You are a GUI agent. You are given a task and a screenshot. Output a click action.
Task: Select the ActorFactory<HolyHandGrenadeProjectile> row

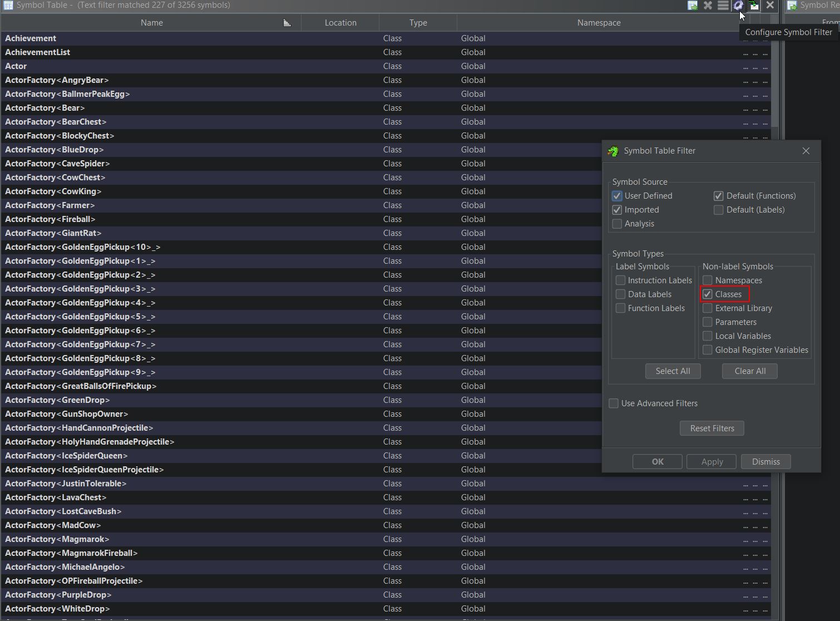tap(302, 442)
